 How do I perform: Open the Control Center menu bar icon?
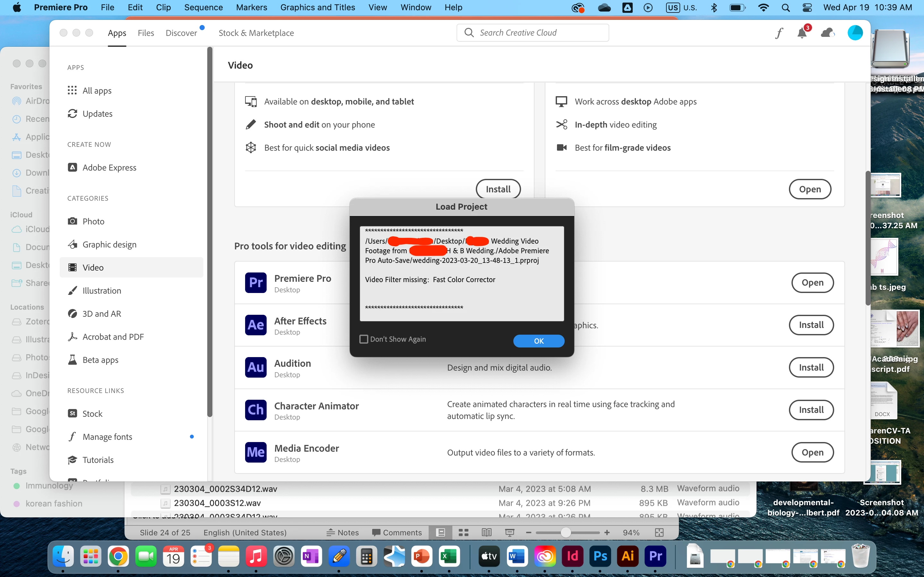[807, 7]
